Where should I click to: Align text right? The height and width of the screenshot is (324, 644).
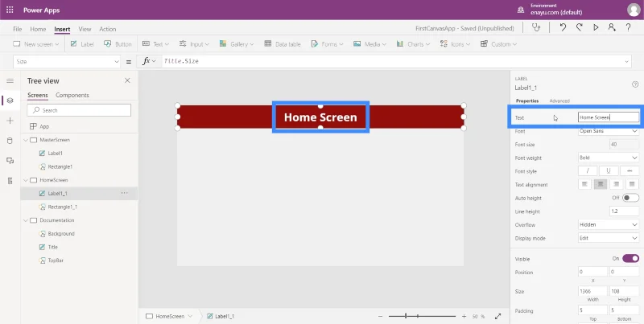pyautogui.click(x=616, y=185)
